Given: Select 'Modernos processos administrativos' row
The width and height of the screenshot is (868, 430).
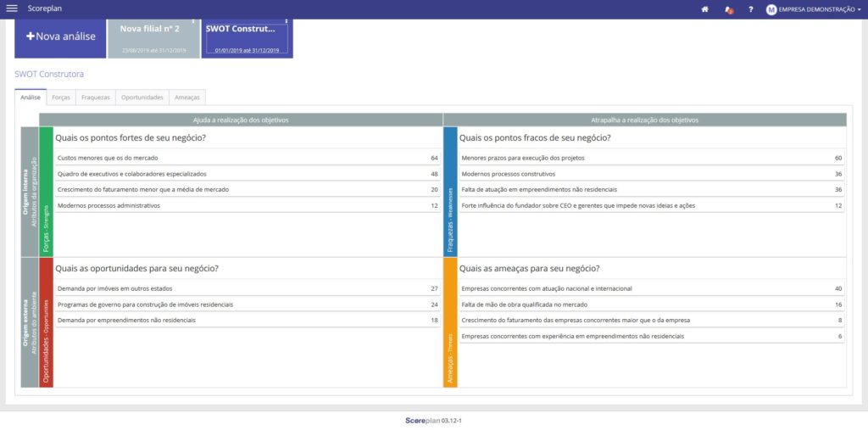Looking at the screenshot, I should click(x=248, y=205).
